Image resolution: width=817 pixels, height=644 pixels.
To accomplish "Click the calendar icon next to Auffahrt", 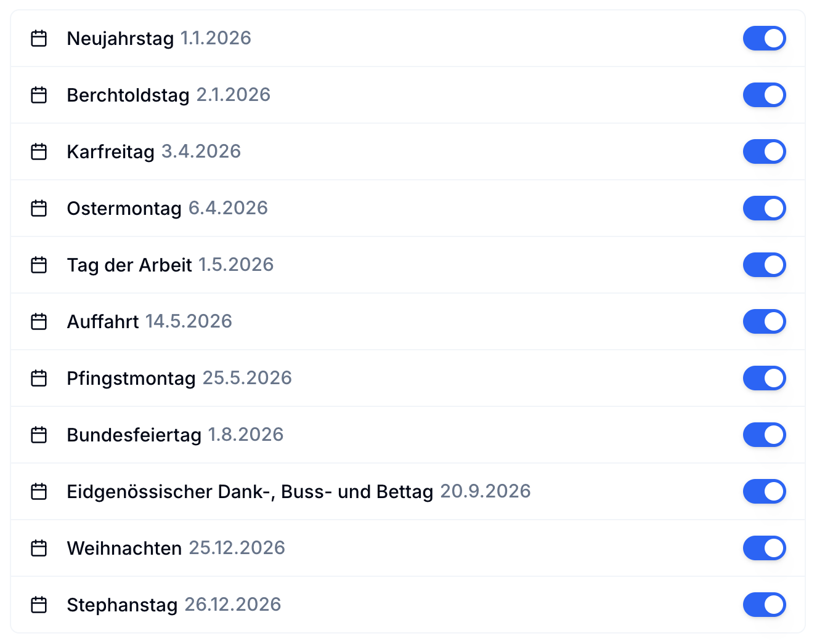I will click(x=39, y=321).
